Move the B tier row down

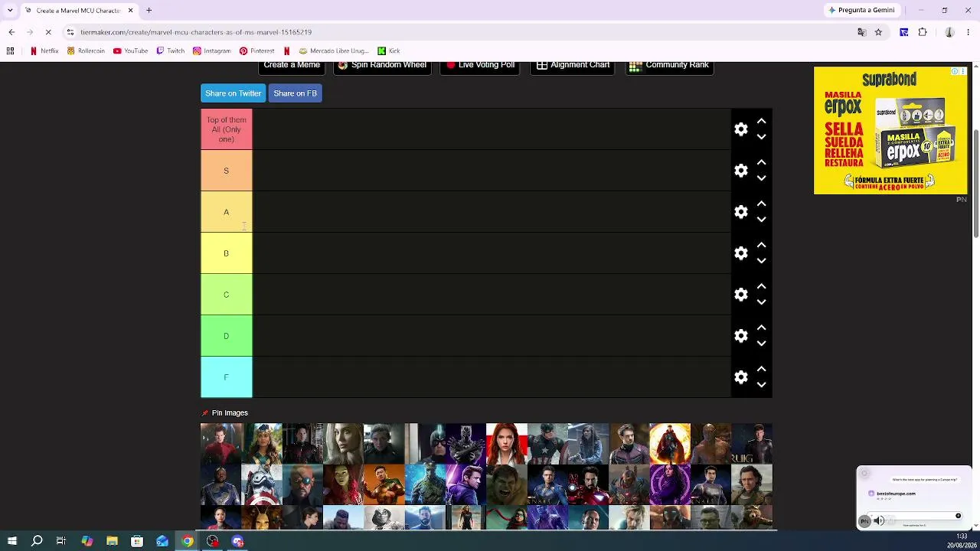click(x=761, y=261)
